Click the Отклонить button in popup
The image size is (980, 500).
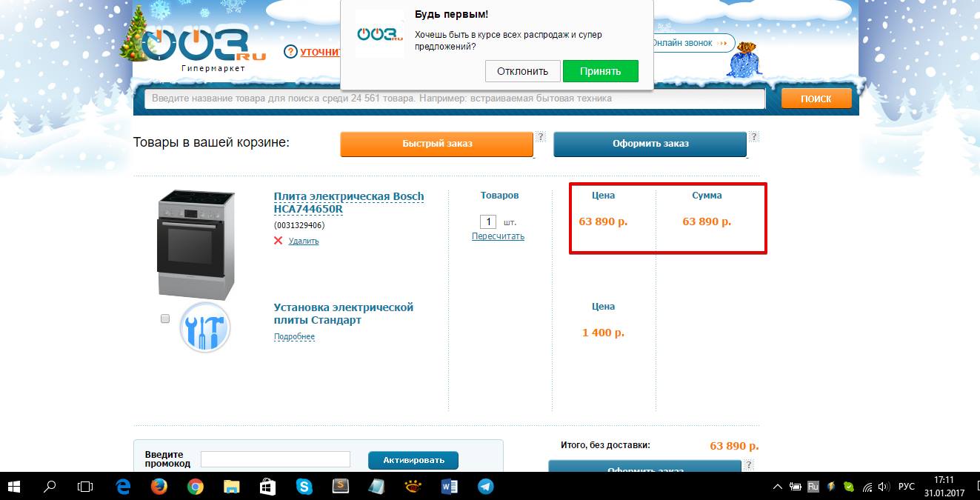pos(522,71)
